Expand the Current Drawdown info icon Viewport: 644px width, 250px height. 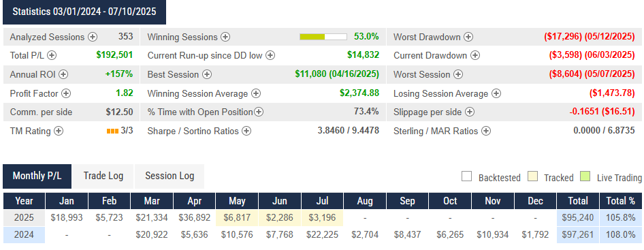point(474,55)
